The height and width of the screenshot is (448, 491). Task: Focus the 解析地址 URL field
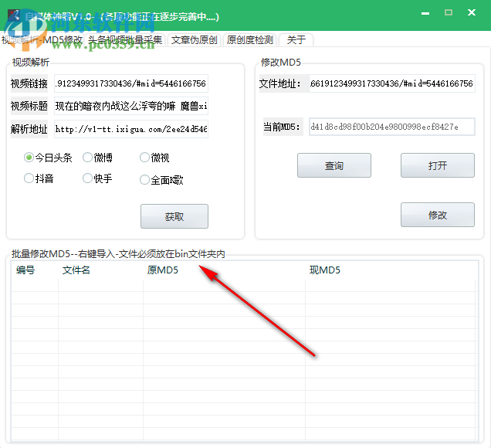pos(131,129)
